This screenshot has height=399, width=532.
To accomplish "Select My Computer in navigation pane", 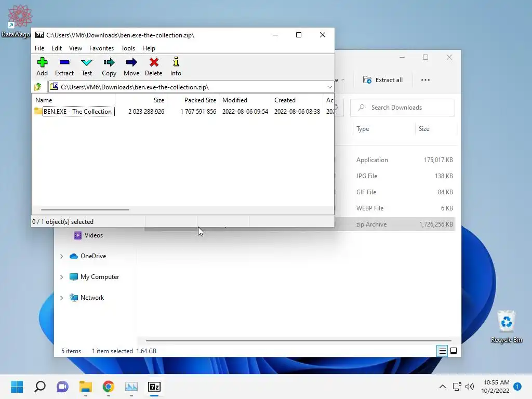I will pos(94,277).
